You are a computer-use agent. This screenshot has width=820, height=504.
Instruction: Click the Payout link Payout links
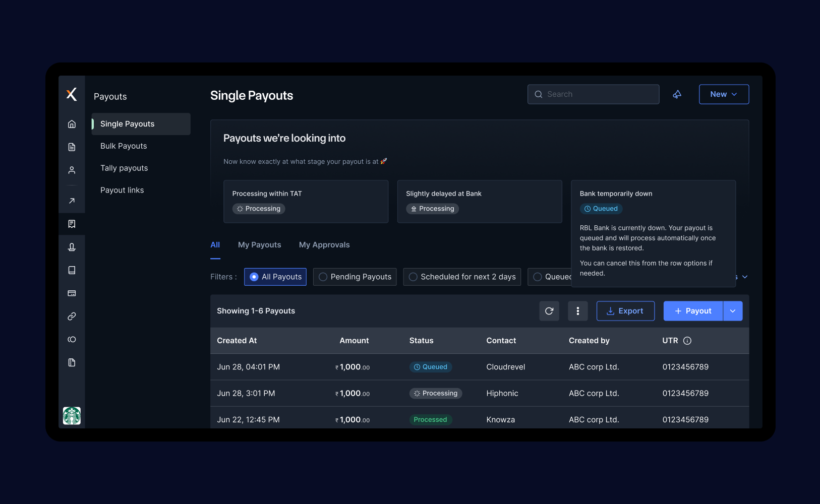[122, 190]
